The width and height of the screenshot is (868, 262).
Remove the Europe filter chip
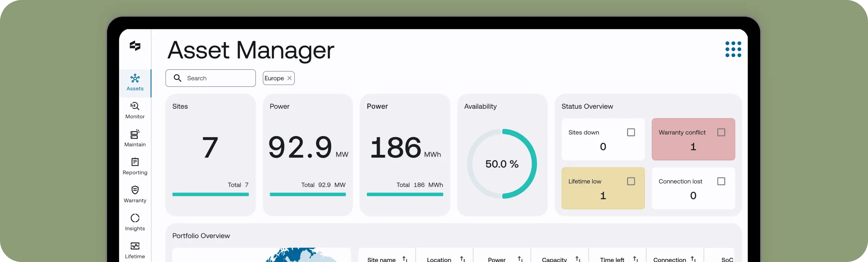pyautogui.click(x=289, y=78)
